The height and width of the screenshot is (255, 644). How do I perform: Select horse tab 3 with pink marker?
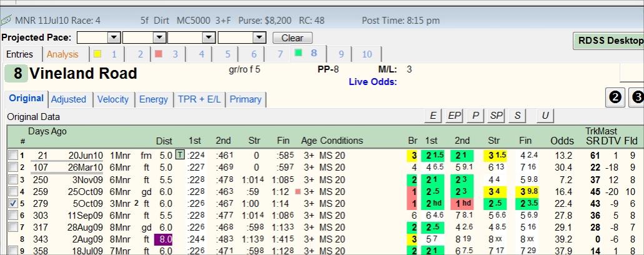click(168, 54)
